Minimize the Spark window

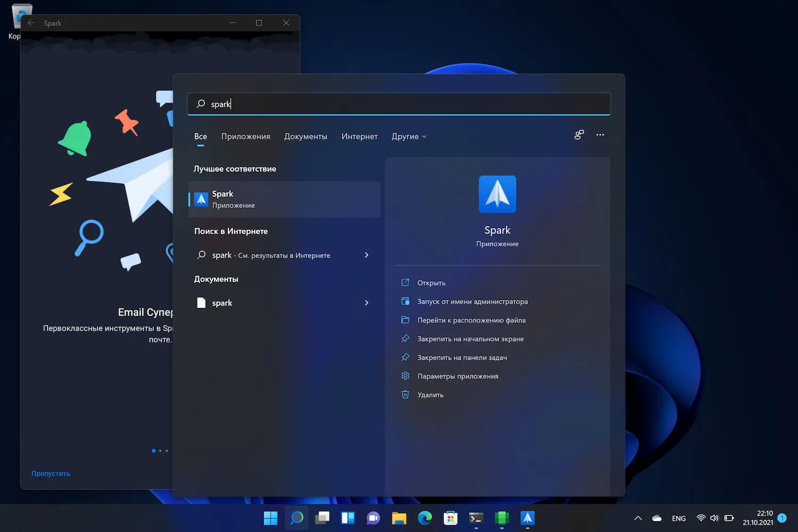(x=232, y=23)
